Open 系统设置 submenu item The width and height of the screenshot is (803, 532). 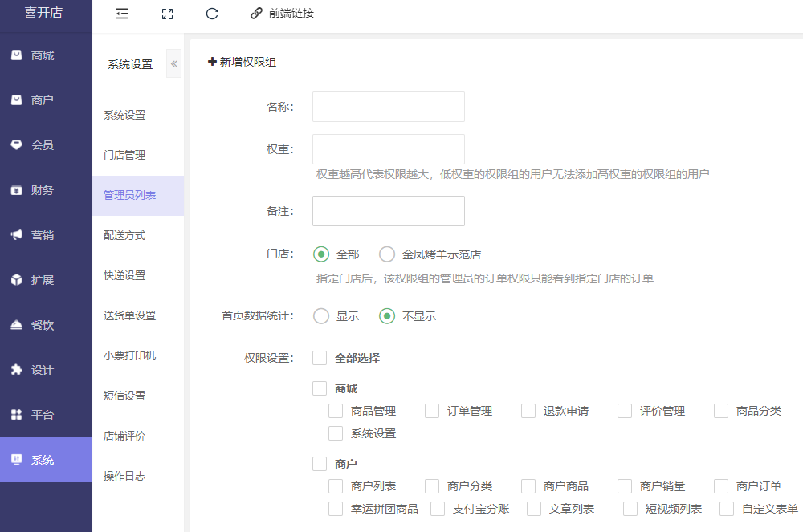coord(124,115)
